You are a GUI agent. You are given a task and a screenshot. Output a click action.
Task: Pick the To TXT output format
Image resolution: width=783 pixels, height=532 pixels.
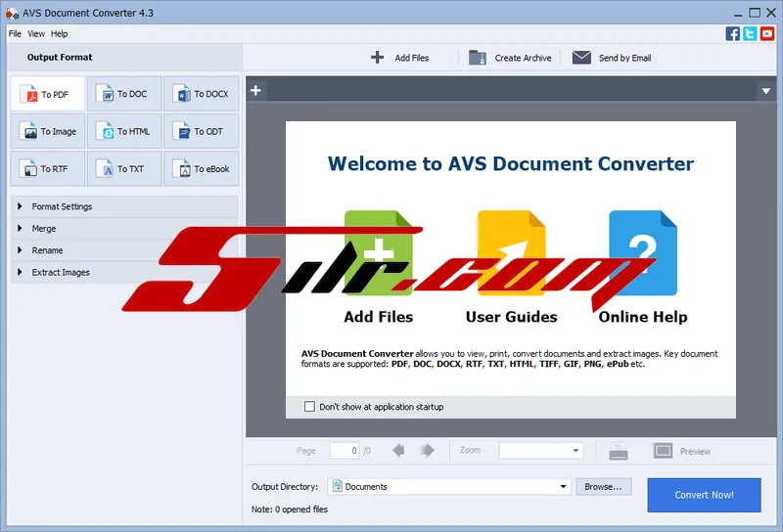coord(124,168)
